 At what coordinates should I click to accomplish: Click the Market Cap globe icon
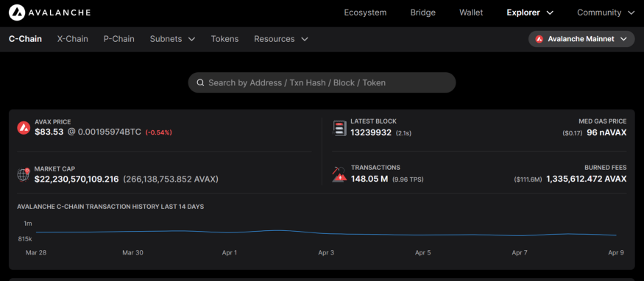pos(24,174)
